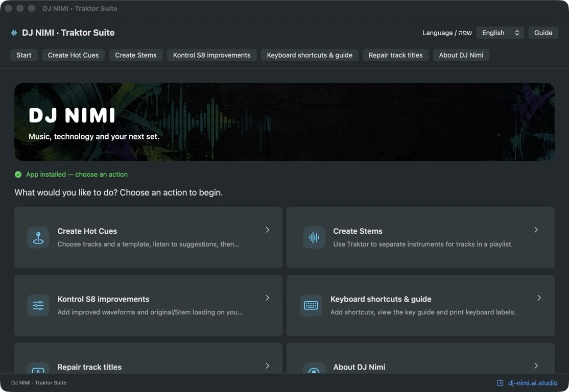Open the English language dropdown
Screen dimensions: 569x392
tap(500, 33)
